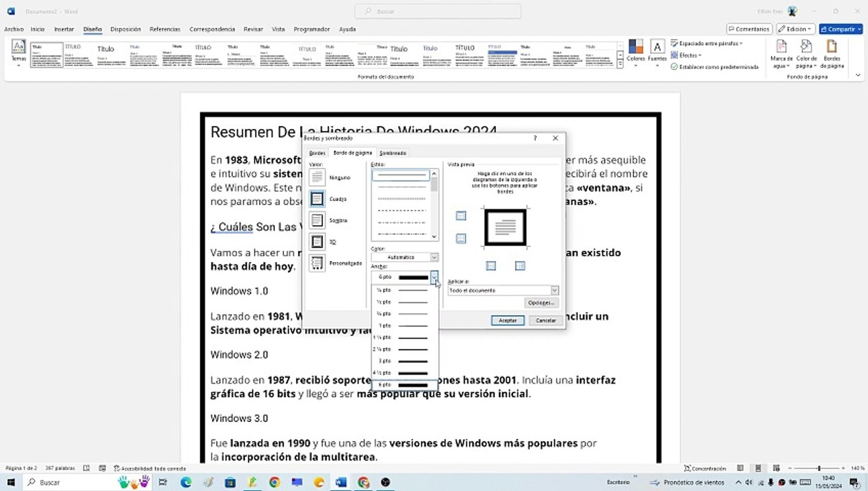Choose the 3 pto width option

(405, 361)
